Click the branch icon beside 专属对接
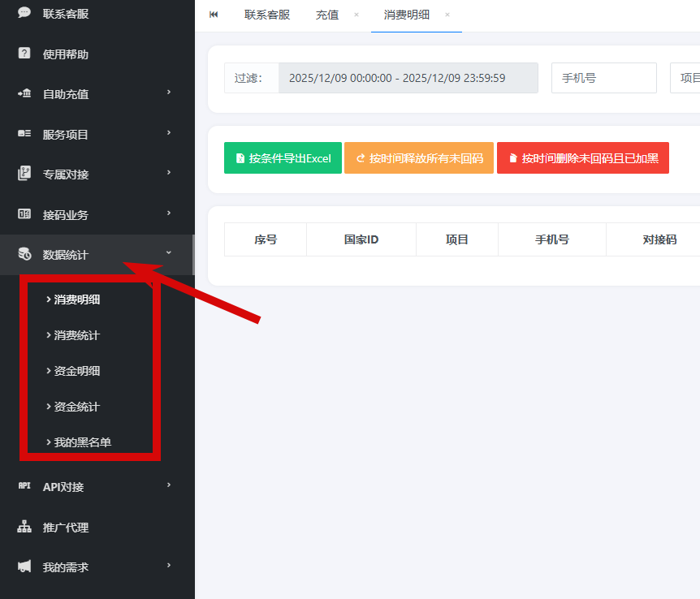700x599 pixels. [x=24, y=173]
